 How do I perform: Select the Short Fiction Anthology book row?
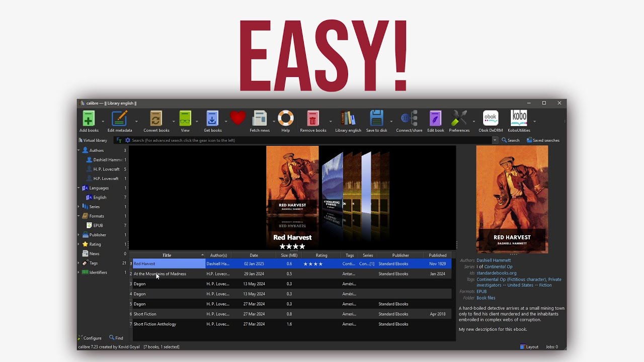291,324
